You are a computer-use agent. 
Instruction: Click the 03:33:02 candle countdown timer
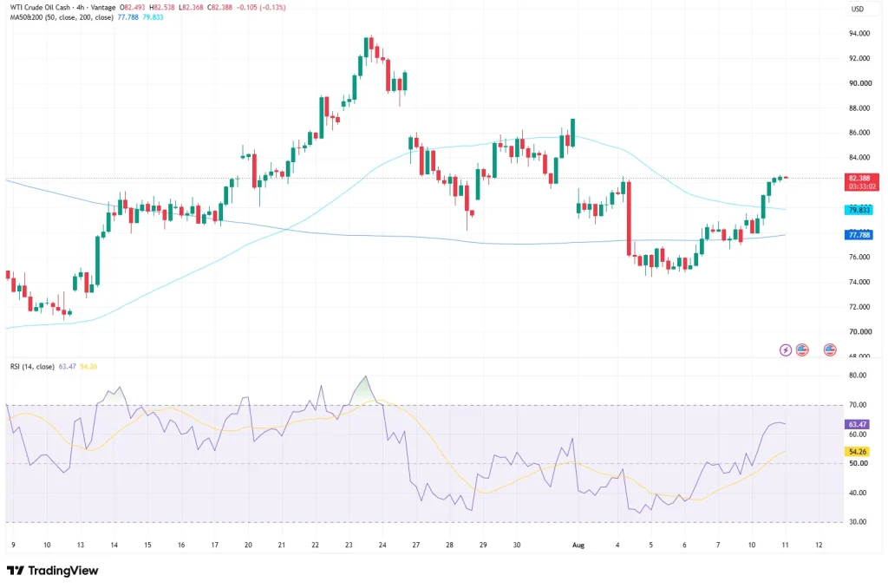click(x=861, y=186)
